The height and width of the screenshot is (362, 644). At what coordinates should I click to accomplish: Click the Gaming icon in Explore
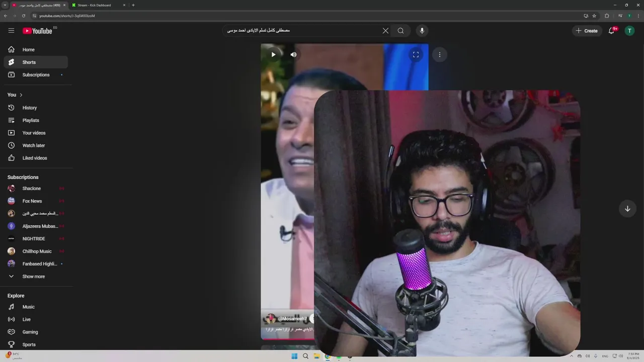click(x=11, y=332)
